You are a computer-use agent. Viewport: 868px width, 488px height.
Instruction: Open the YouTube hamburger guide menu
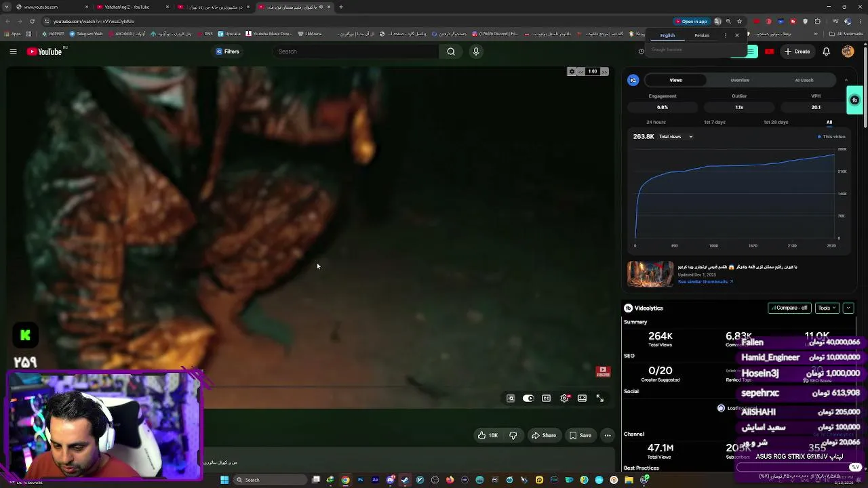(x=13, y=52)
